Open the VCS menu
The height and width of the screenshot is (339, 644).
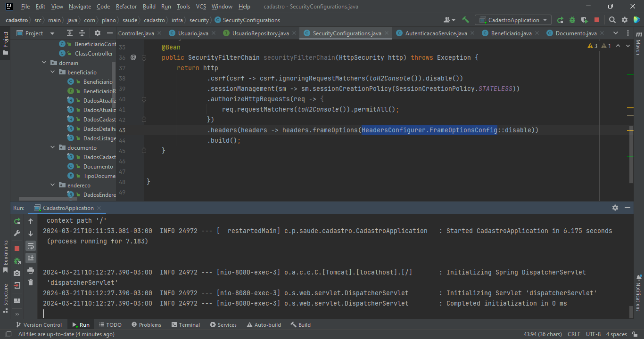201,7
